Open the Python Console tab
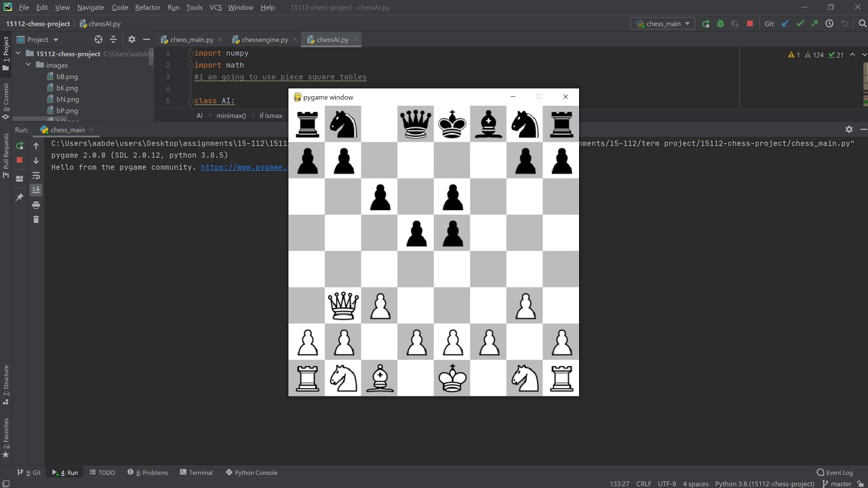This screenshot has height=488, width=868. pyautogui.click(x=251, y=472)
